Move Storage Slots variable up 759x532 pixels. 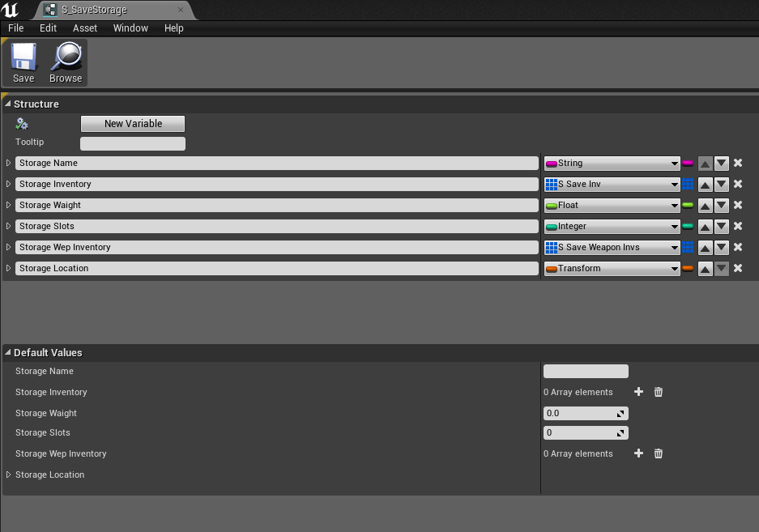click(706, 227)
